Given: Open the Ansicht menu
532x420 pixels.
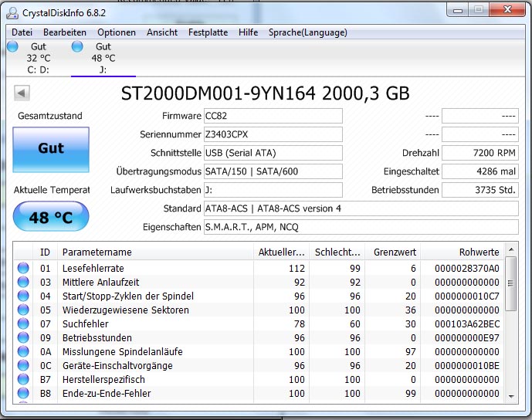Looking at the screenshot, I should (162, 32).
